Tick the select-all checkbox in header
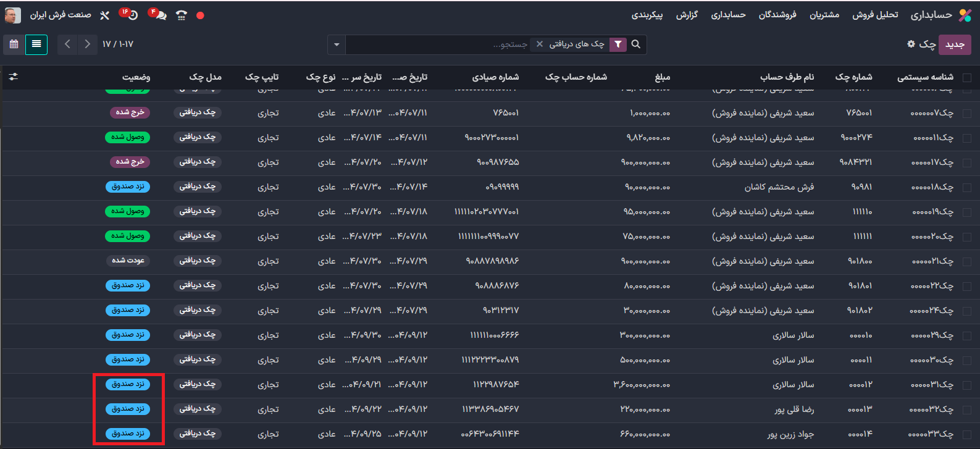The width and height of the screenshot is (980, 449). click(x=967, y=77)
